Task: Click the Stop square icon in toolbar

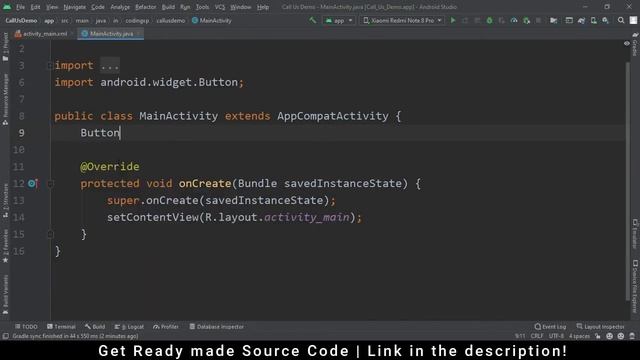Action: click(x=538, y=20)
